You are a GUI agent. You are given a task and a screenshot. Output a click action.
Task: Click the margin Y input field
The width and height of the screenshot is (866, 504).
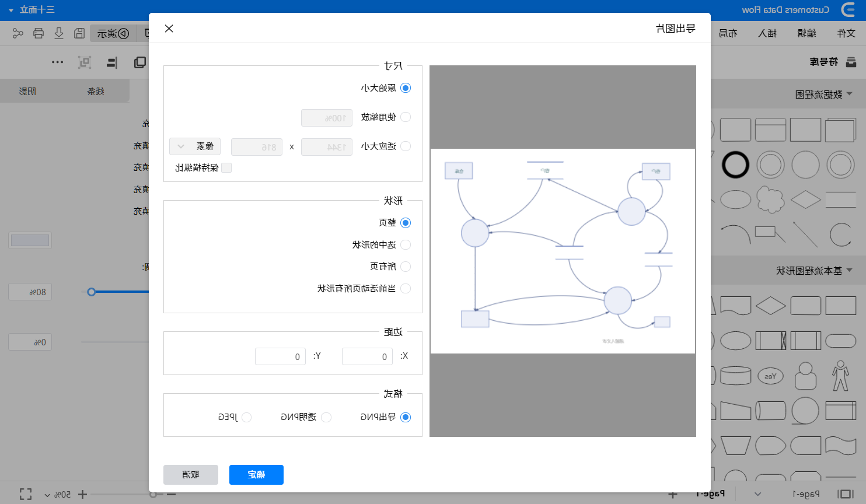[280, 356]
